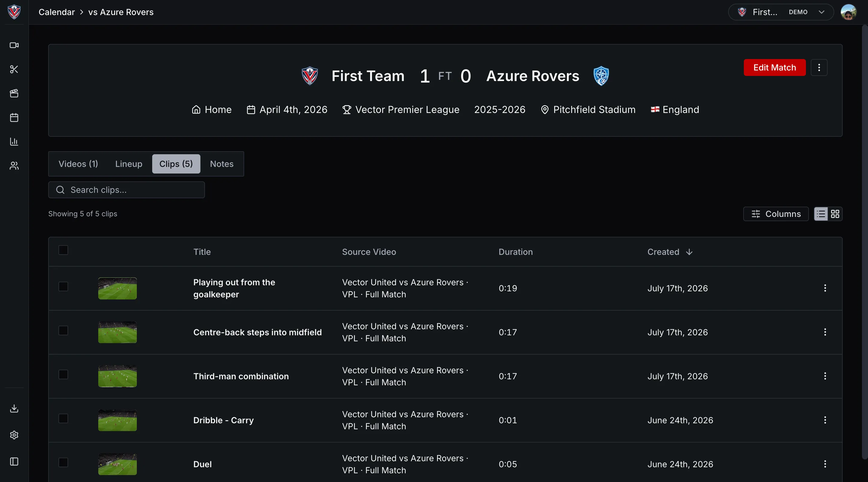Open match options three-dot menu beside Edit Match
868x482 pixels.
(819, 67)
